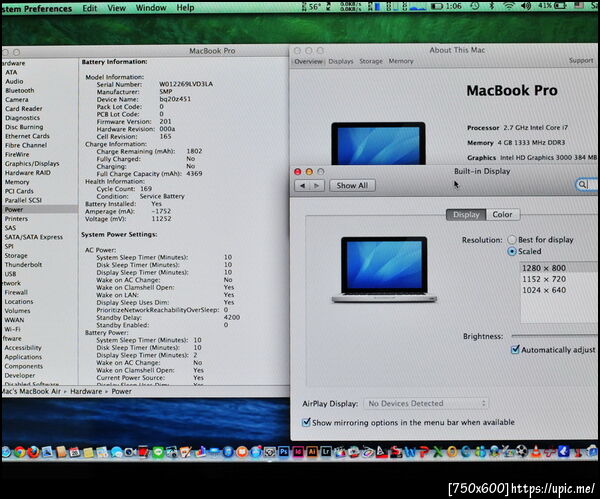Launch Lightroom (Lr) from the Dock
This screenshot has width=600, height=499.
(326, 452)
